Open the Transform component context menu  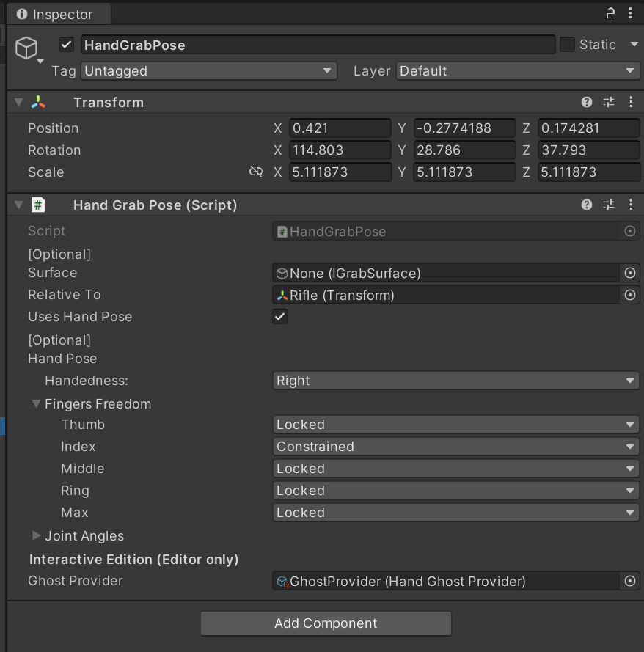(x=631, y=102)
